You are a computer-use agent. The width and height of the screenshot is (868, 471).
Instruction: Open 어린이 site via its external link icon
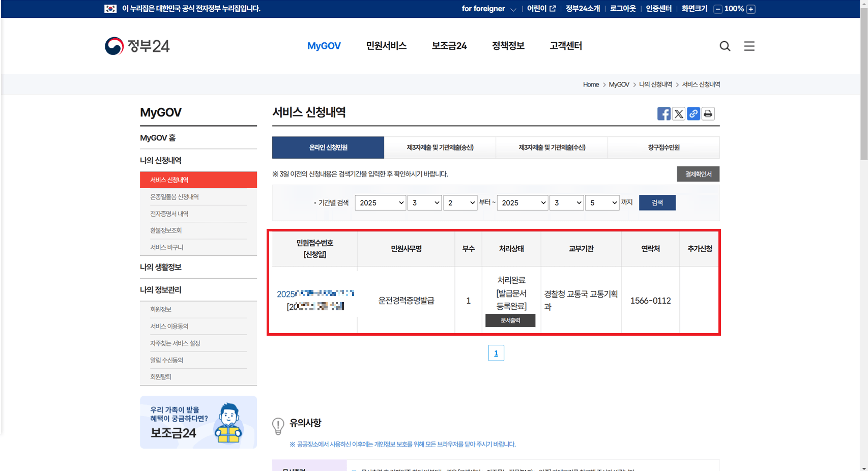(x=553, y=9)
